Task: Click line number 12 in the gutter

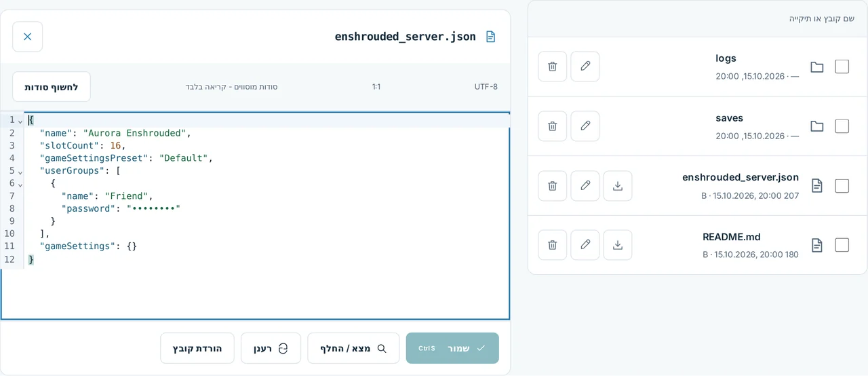Action: point(9,259)
